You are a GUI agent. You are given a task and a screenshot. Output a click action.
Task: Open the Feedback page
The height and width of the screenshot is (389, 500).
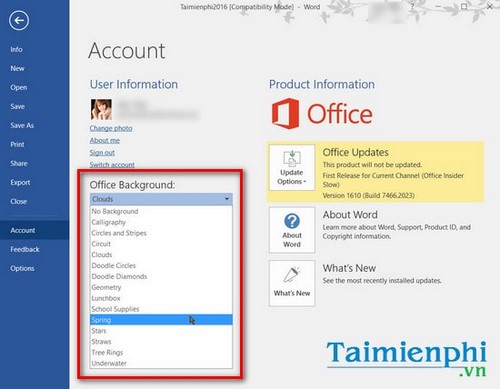(25, 249)
